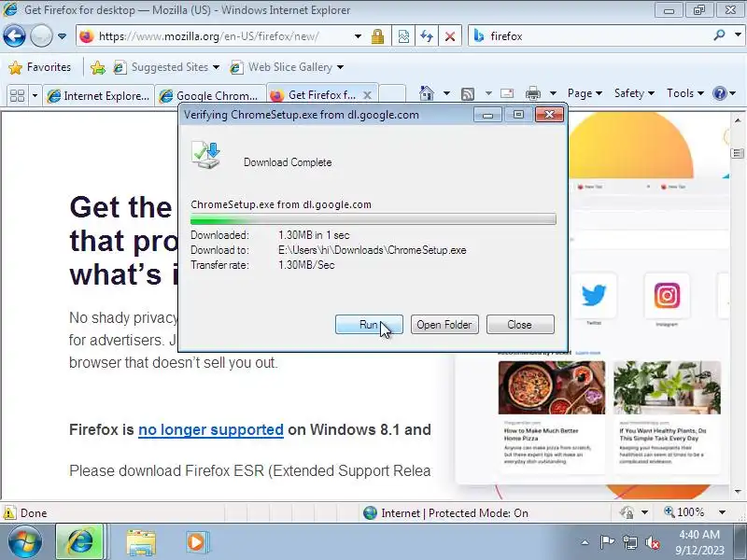This screenshot has width=747, height=560.
Task: Click the Download Complete icon
Action: [x=206, y=156]
